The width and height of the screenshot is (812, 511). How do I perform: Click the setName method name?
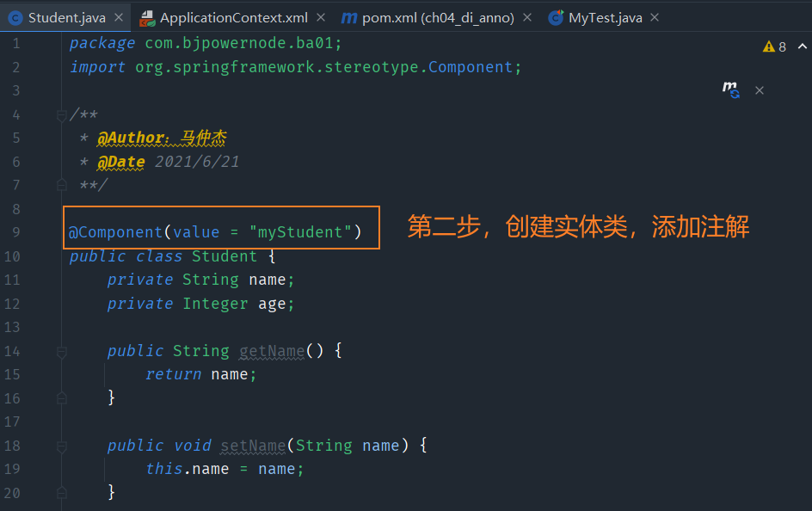click(x=253, y=446)
